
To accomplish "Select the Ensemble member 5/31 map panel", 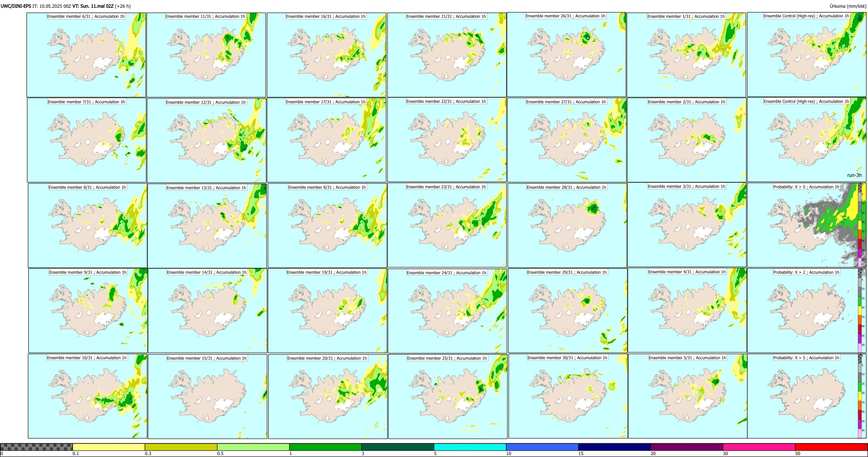I will point(688,396).
